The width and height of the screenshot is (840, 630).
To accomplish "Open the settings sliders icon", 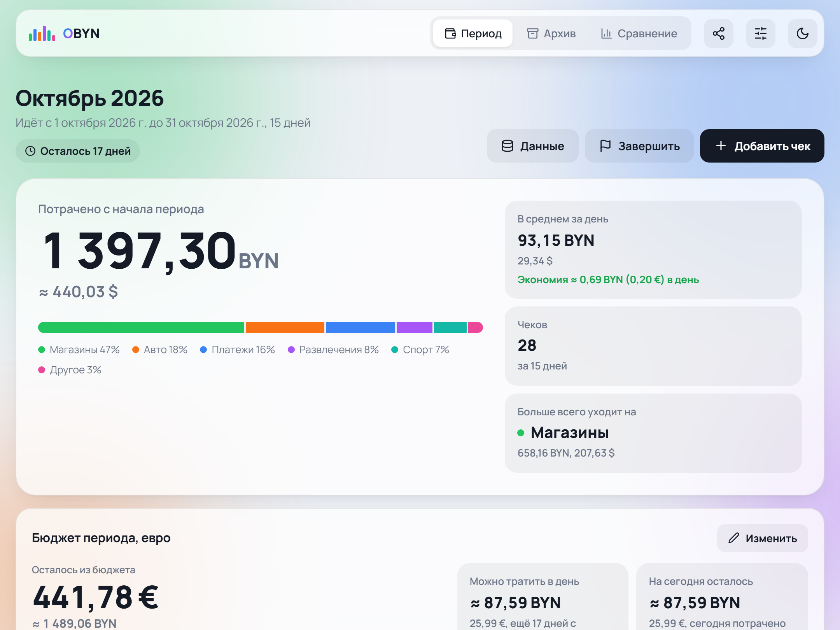I will [761, 33].
